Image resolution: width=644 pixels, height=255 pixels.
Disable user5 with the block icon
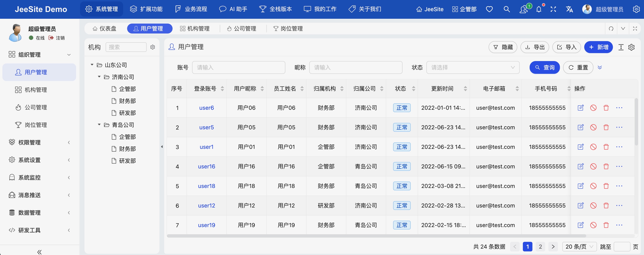click(594, 127)
